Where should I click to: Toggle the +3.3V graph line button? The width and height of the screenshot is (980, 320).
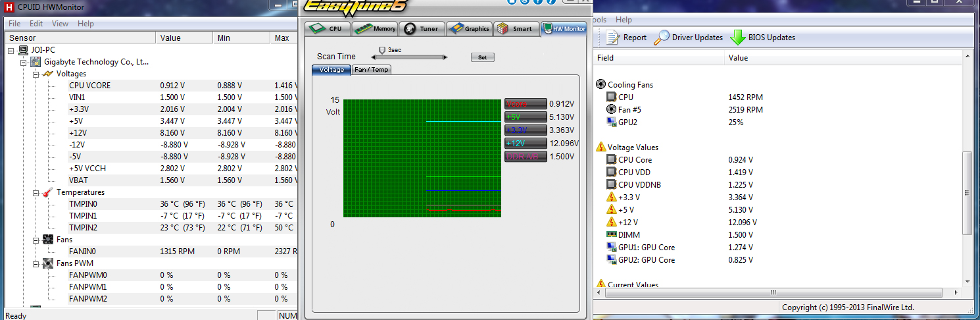526,130
